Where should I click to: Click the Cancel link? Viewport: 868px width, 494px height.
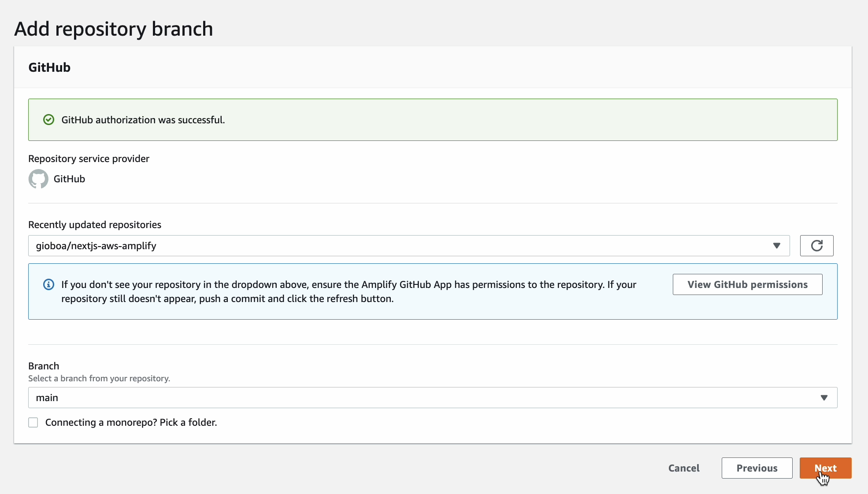coord(683,468)
